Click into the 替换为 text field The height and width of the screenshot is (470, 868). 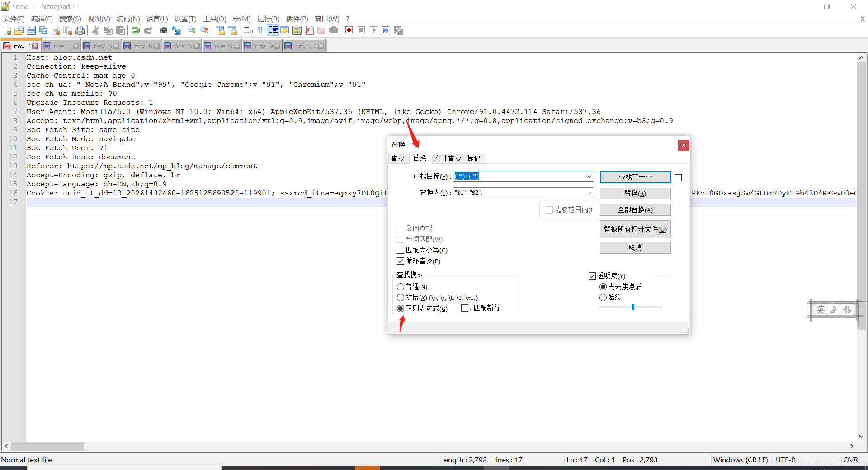519,193
